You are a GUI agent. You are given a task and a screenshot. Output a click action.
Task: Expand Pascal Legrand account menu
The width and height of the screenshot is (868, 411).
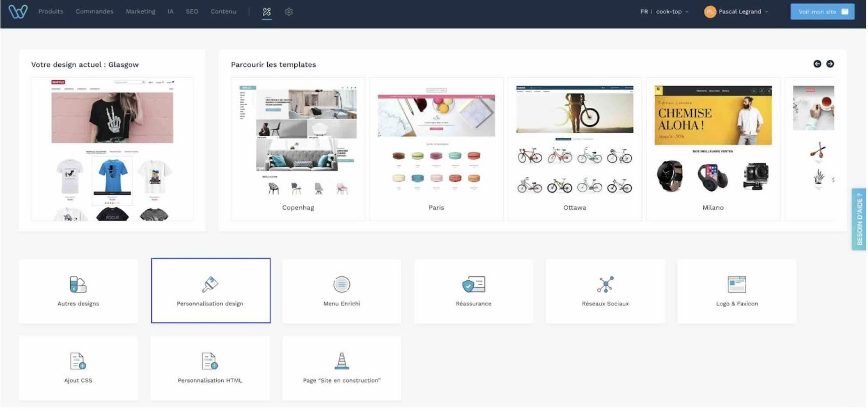click(737, 12)
